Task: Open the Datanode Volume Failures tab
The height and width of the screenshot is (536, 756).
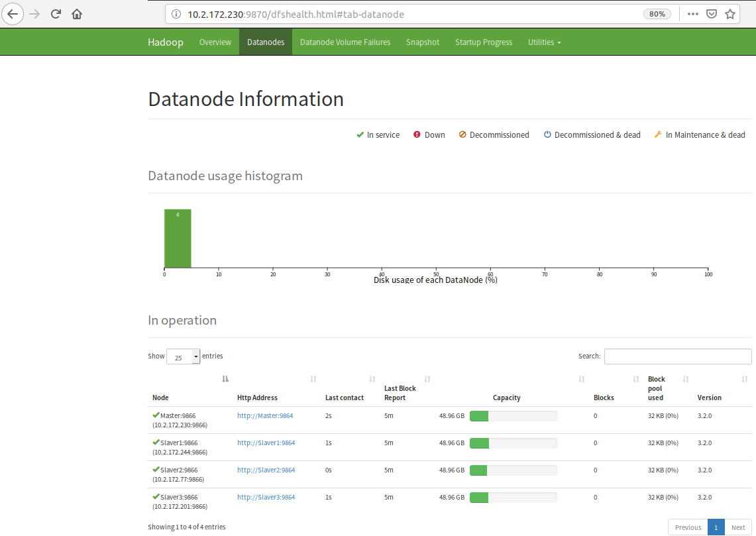Action: [x=345, y=42]
